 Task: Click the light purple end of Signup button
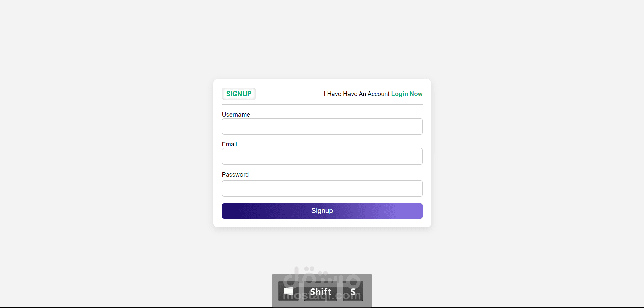click(411, 211)
